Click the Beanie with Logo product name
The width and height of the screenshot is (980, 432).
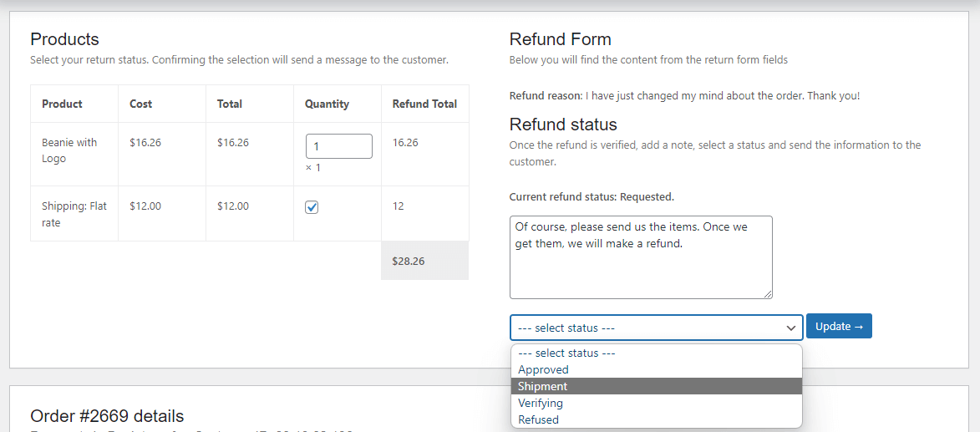coord(69,150)
